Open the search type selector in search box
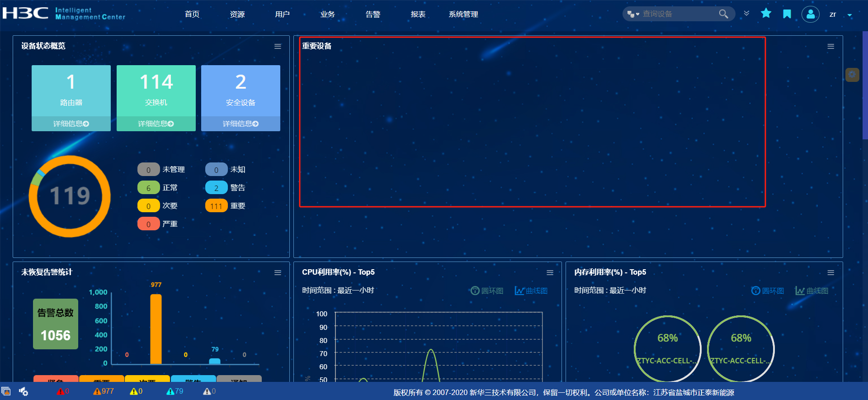 click(633, 14)
